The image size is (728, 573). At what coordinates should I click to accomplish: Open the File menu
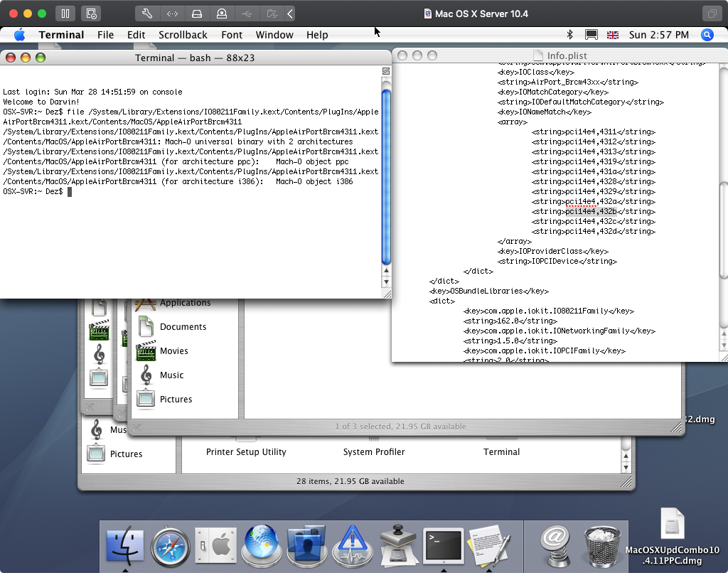pyautogui.click(x=105, y=35)
